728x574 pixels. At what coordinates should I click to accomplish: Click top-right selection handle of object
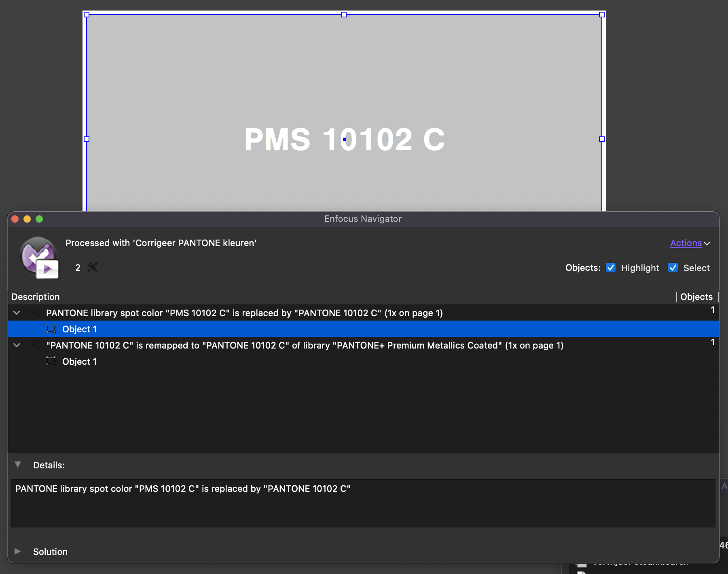pyautogui.click(x=602, y=15)
